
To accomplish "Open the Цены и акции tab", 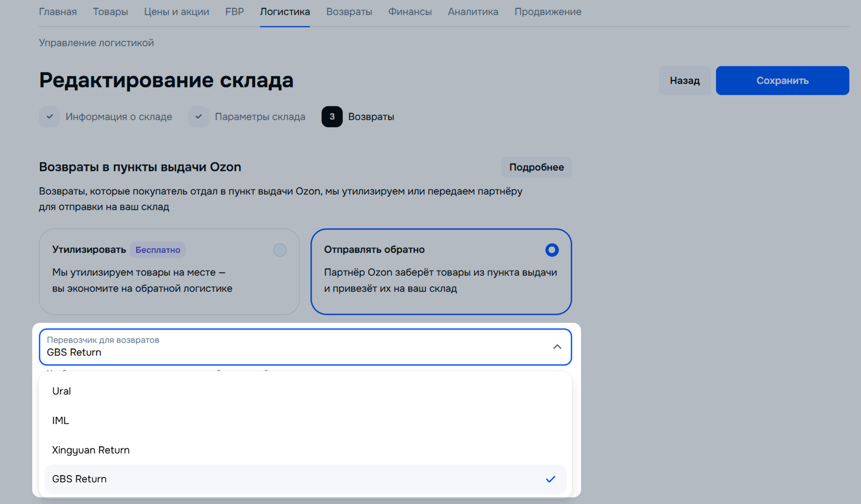I will 176,12.
